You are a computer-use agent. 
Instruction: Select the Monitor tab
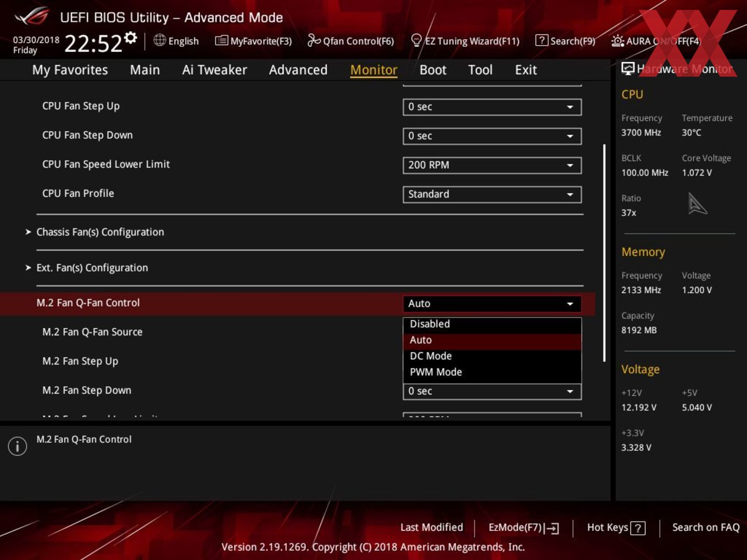[374, 70]
